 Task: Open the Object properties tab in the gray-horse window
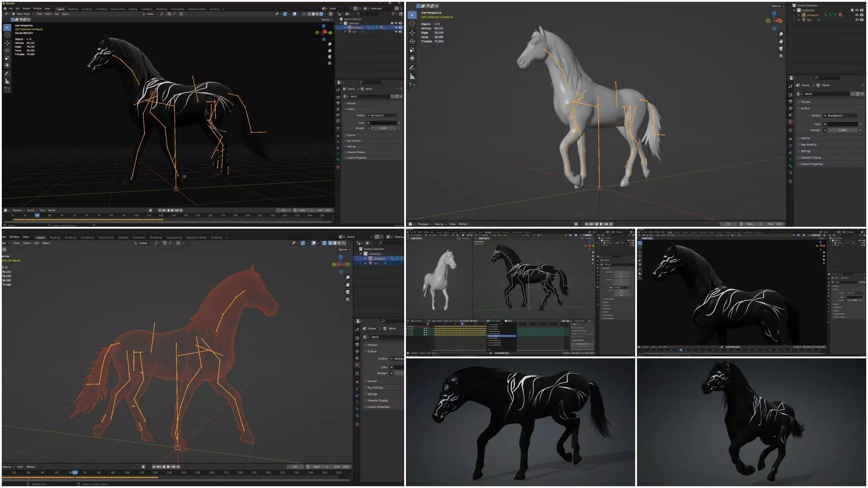[x=791, y=139]
